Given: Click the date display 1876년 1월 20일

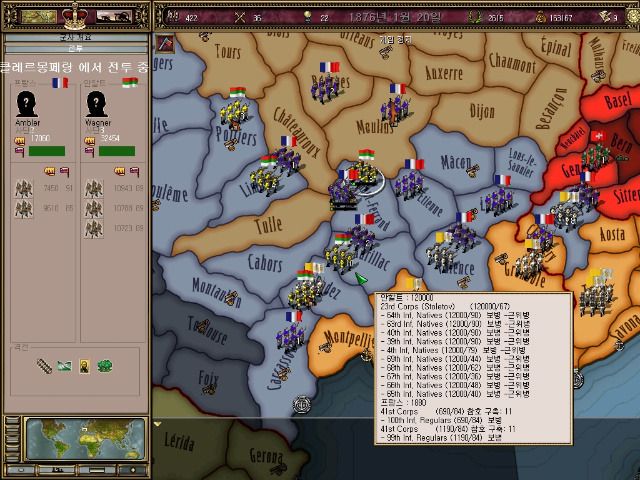Looking at the screenshot, I should 395,17.
